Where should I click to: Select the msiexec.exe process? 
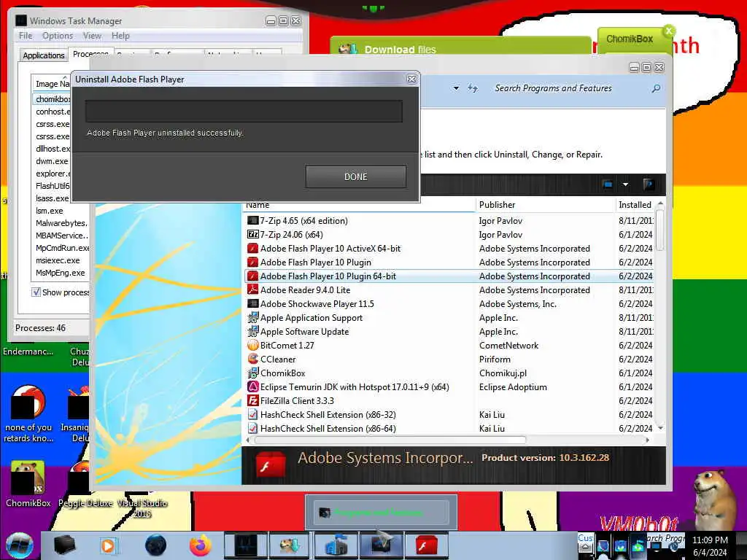pos(58,260)
